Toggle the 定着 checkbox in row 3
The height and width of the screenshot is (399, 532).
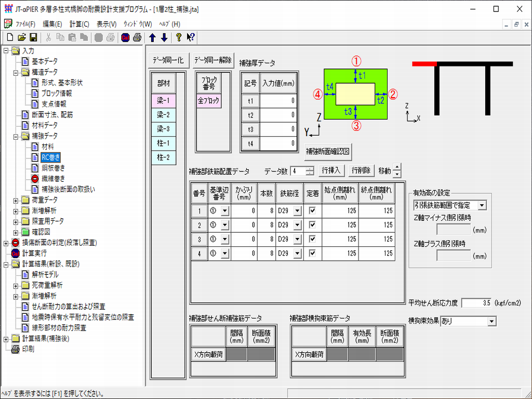(312, 239)
